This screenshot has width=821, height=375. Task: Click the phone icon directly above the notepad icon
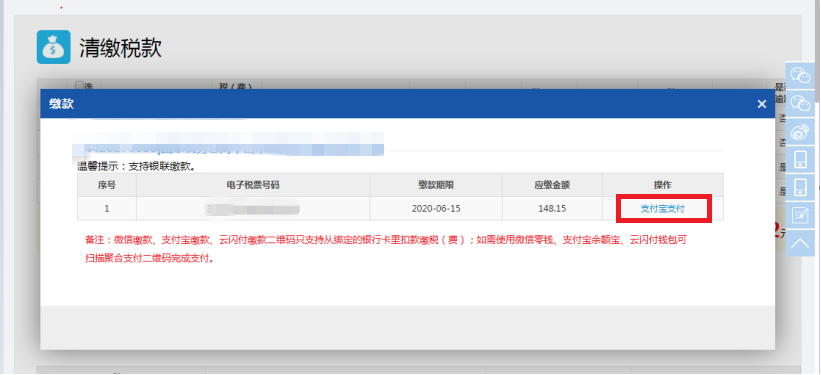click(x=800, y=187)
